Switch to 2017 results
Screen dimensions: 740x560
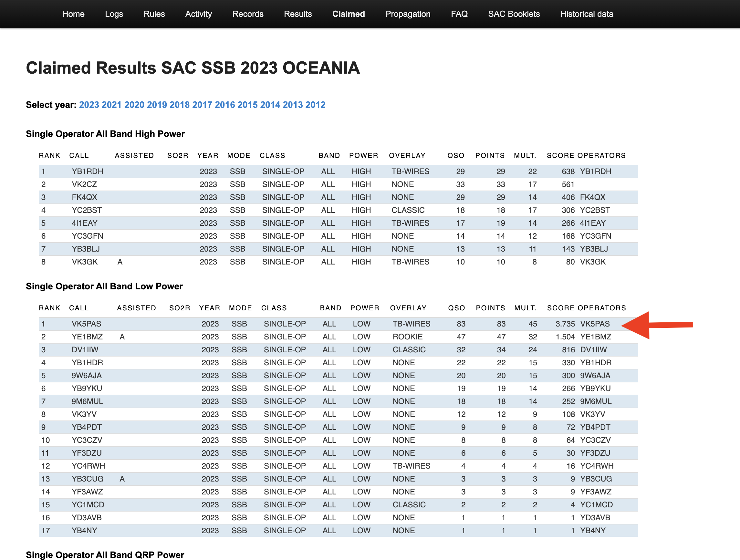[x=202, y=105]
